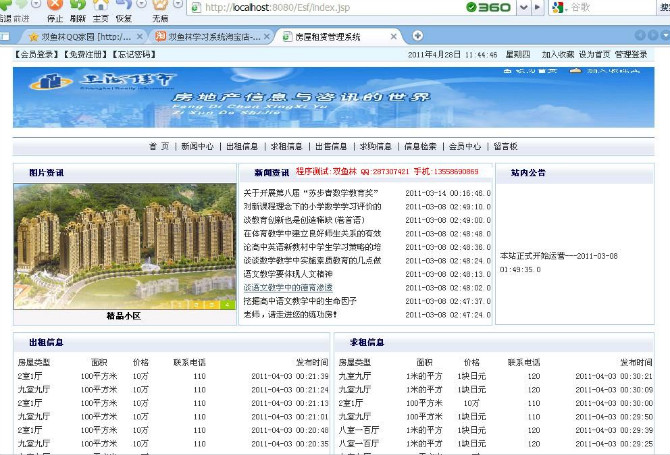The image size is (670, 455).
Task: Select the 房屋租赁管理系统 tab
Action: [328, 37]
